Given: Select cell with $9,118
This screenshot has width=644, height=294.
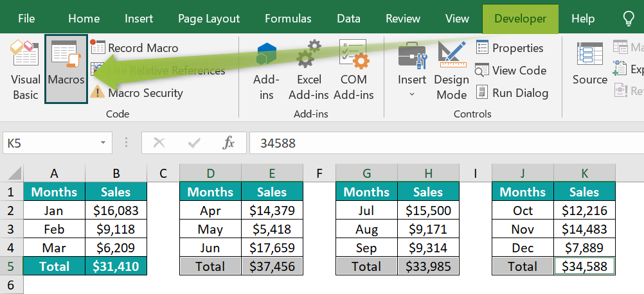Looking at the screenshot, I should (x=116, y=229).
